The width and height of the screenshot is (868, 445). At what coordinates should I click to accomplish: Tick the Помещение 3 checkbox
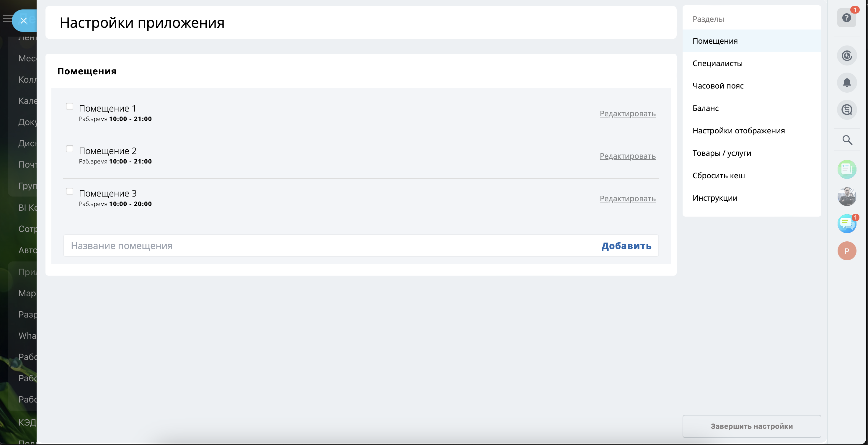click(70, 191)
